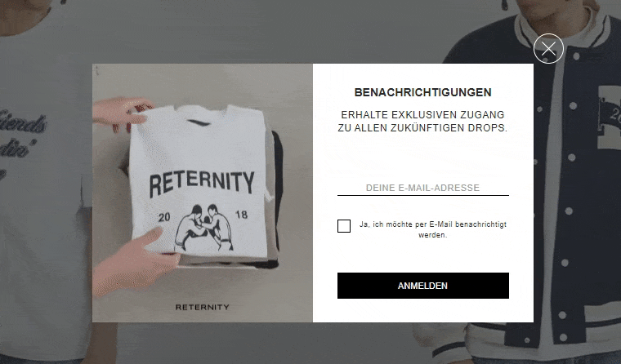The width and height of the screenshot is (621, 364).
Task: Tick the email notification consent checkbox
Action: pos(344,226)
